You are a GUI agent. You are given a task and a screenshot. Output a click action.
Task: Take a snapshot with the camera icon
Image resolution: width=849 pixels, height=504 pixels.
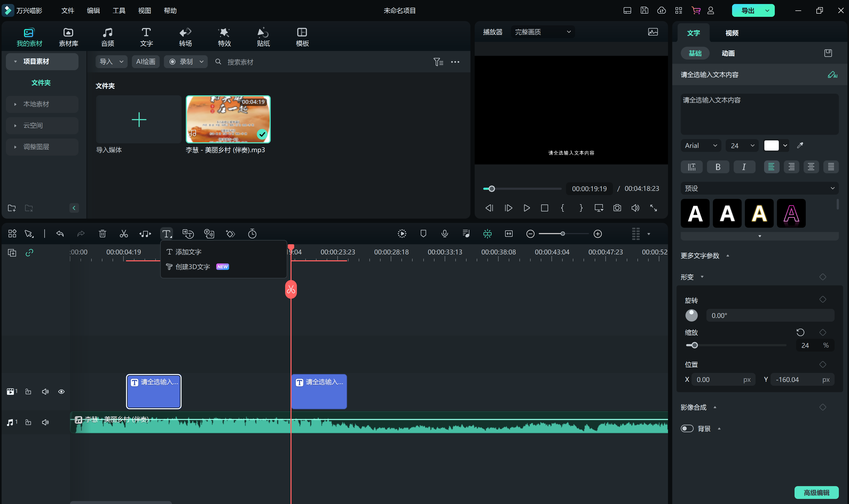[x=617, y=208]
